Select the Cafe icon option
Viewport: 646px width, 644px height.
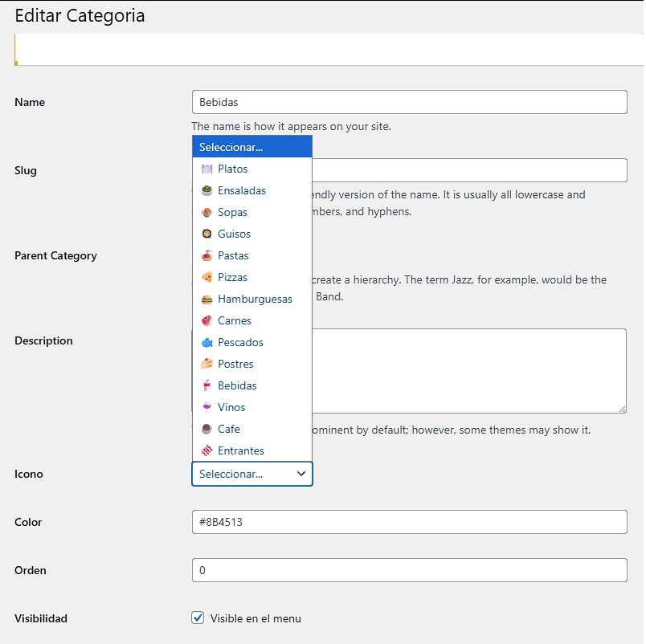tap(229, 429)
